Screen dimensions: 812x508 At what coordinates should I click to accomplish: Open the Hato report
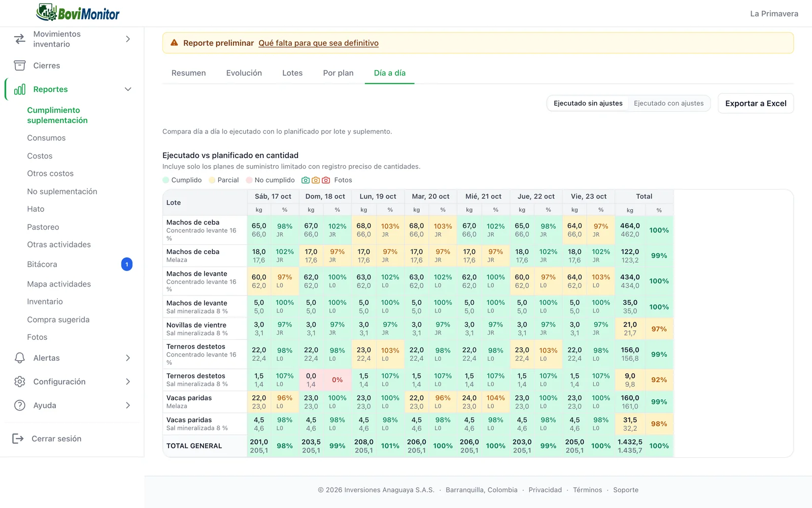pyautogui.click(x=36, y=209)
